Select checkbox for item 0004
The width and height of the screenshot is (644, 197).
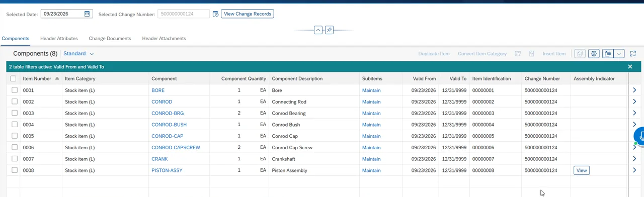14,125
